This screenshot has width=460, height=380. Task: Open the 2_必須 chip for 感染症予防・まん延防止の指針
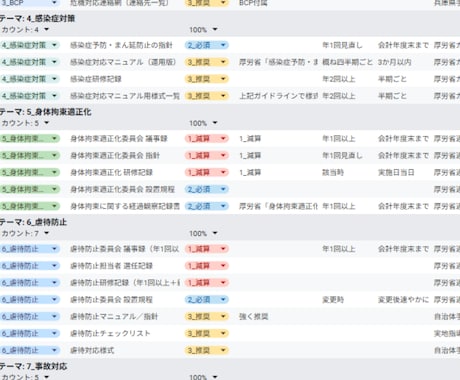[207, 45]
